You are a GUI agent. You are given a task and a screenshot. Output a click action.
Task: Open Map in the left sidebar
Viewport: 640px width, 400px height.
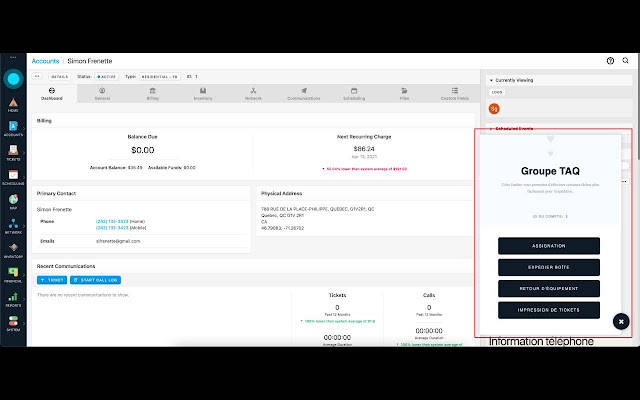pos(13,202)
